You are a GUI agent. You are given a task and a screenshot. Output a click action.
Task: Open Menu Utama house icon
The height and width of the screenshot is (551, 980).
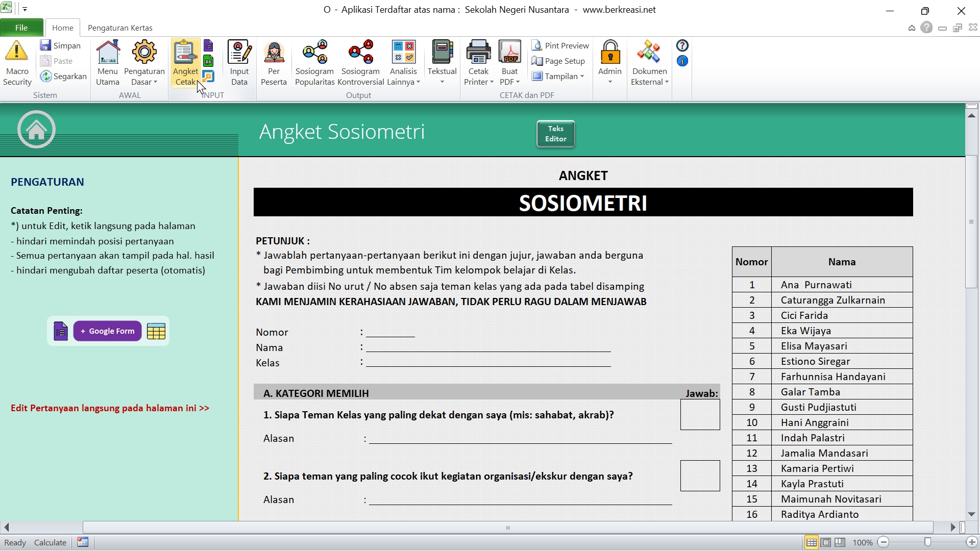point(108,53)
